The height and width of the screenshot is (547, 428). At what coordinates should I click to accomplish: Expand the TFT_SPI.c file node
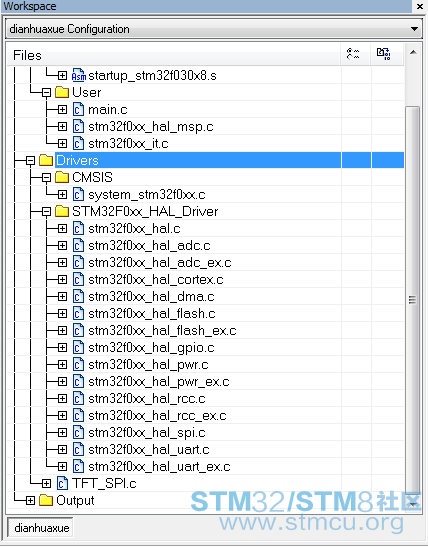click(46, 484)
